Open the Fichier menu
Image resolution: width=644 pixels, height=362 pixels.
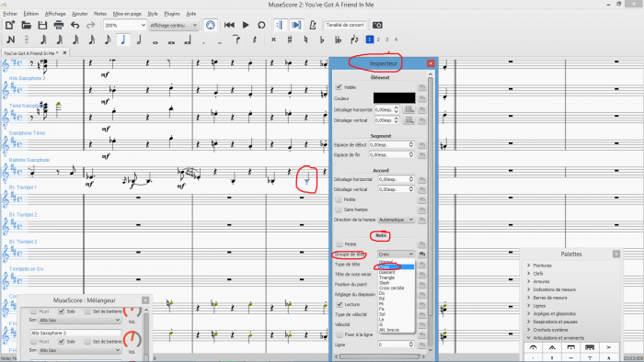tap(10, 14)
